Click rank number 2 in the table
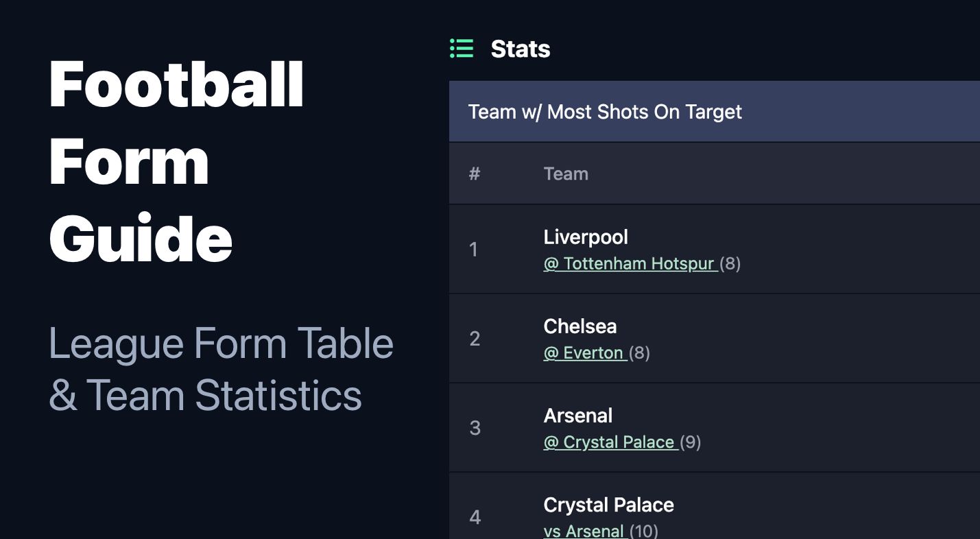This screenshot has width=980, height=539. [x=475, y=339]
